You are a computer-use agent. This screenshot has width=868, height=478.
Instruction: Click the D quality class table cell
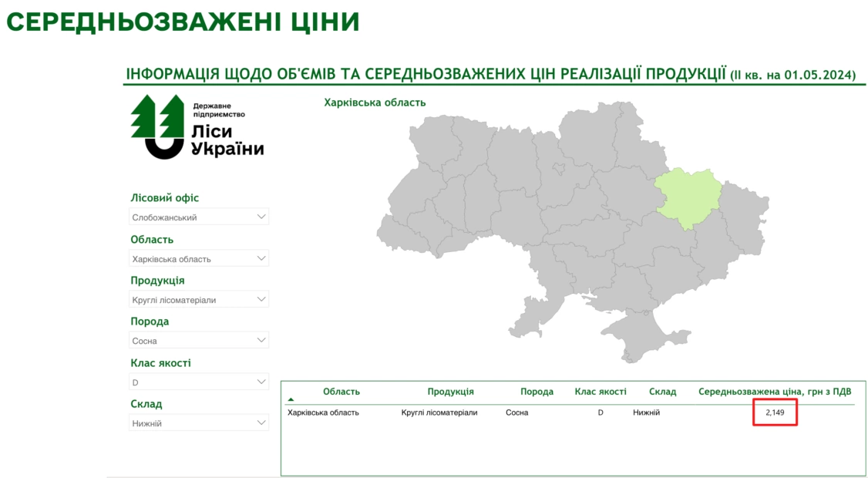[x=600, y=412]
